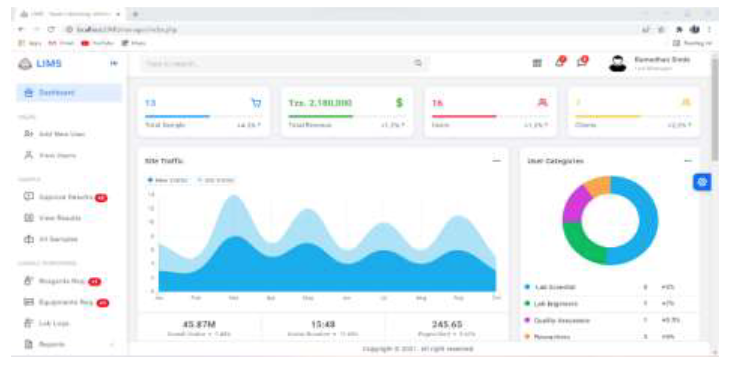Click the LIMS logo icon

point(25,64)
